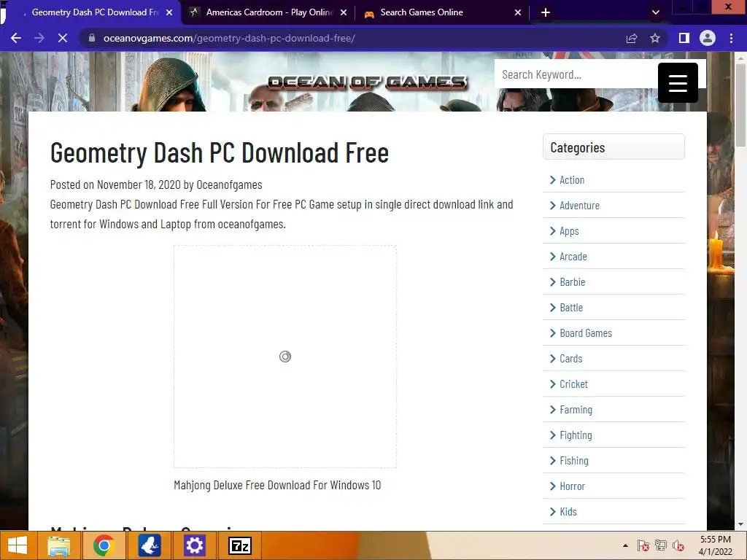Open the Cards category
This screenshot has width=747, height=560.
pos(570,359)
